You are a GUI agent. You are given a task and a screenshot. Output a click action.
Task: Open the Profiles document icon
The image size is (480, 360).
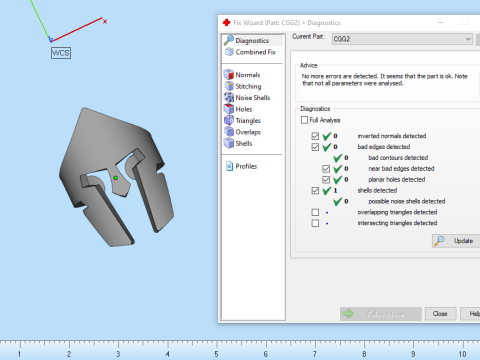[x=229, y=166]
